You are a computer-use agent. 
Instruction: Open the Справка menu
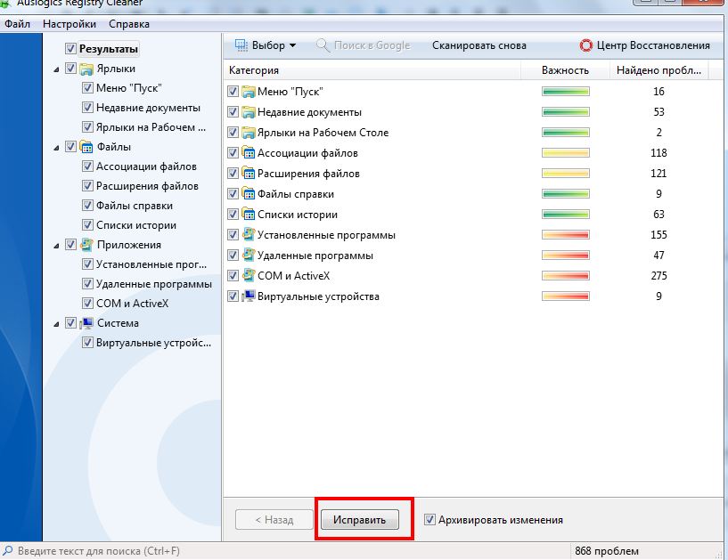(129, 24)
